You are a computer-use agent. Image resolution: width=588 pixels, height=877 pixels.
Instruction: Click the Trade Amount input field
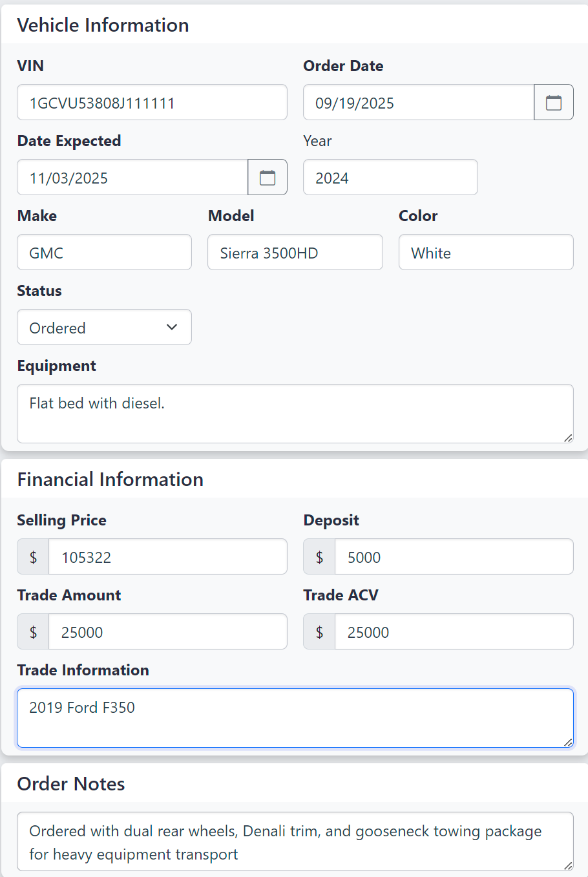pos(168,632)
